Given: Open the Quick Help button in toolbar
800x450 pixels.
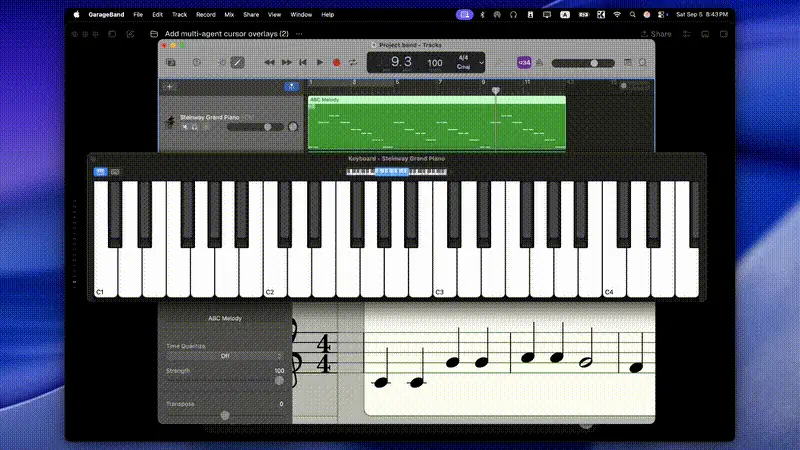Looking at the screenshot, I should tap(196, 63).
